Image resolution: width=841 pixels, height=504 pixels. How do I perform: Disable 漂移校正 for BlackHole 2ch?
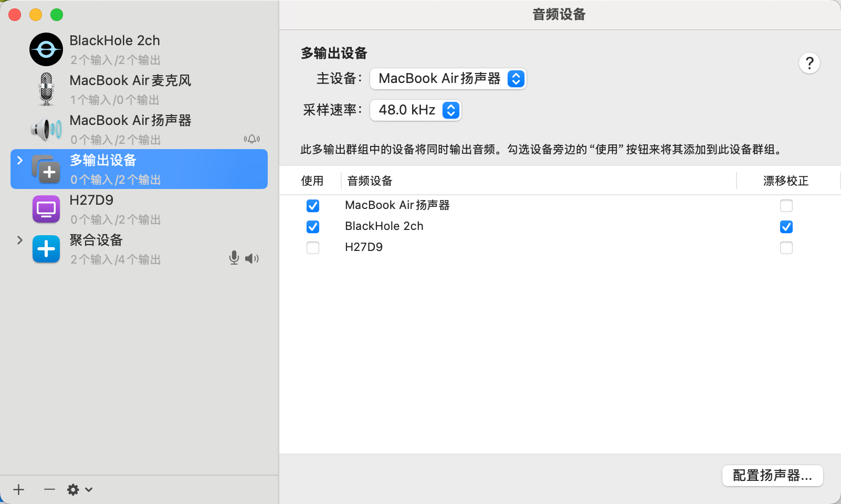pos(786,227)
